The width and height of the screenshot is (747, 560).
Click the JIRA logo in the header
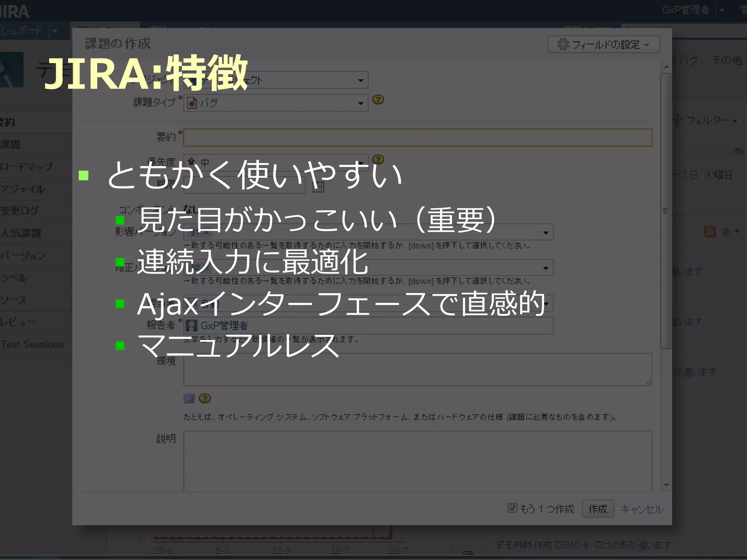coord(15,12)
